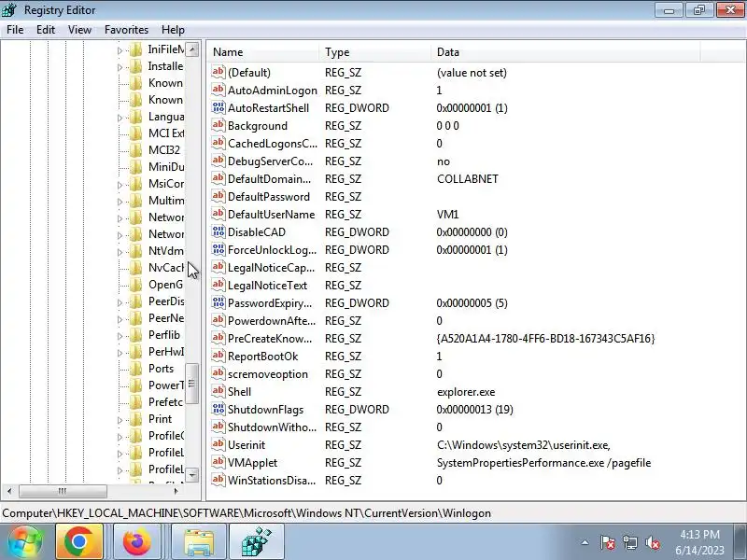Click the tree horizontal scroll right arrow
The height and width of the screenshot is (560, 747).
tap(176, 491)
